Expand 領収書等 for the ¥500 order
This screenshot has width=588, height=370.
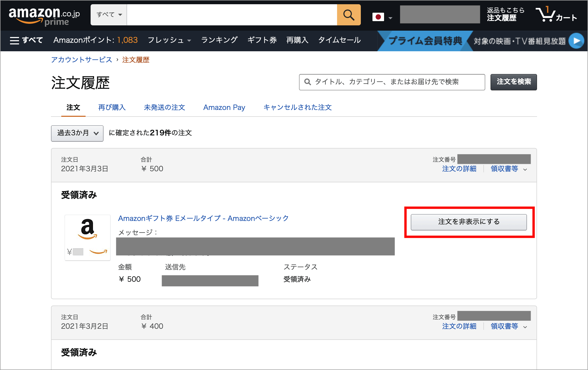pyautogui.click(x=509, y=169)
